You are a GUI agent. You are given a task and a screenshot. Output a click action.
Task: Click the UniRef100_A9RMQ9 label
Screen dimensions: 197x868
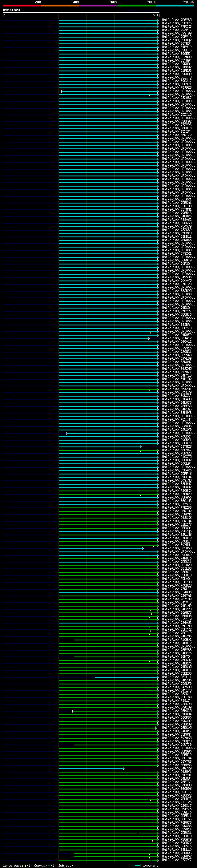coord(177,74)
